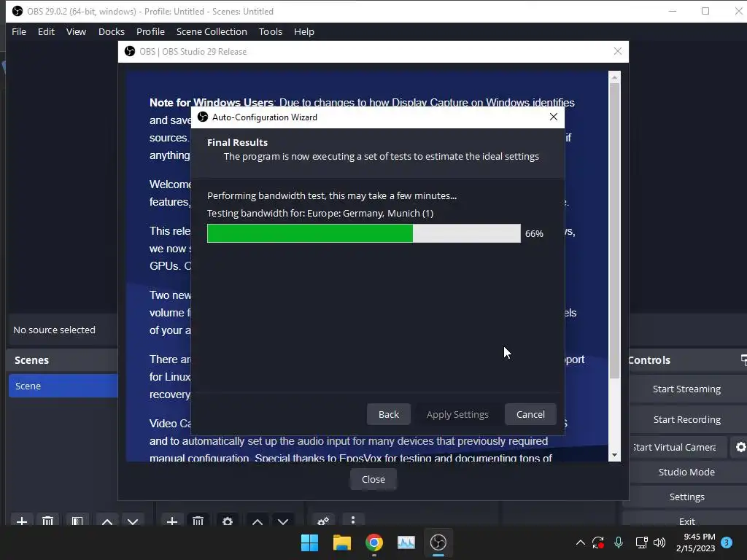Open File Explorer from taskbar

341,542
